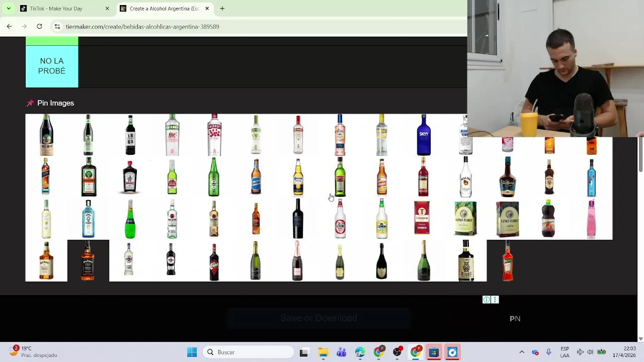644x362 pixels.
Task: Show hidden system tray icons
Action: (522, 352)
